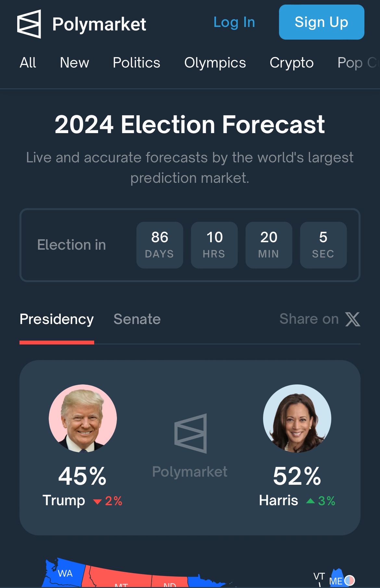Open the Politics category

(136, 63)
